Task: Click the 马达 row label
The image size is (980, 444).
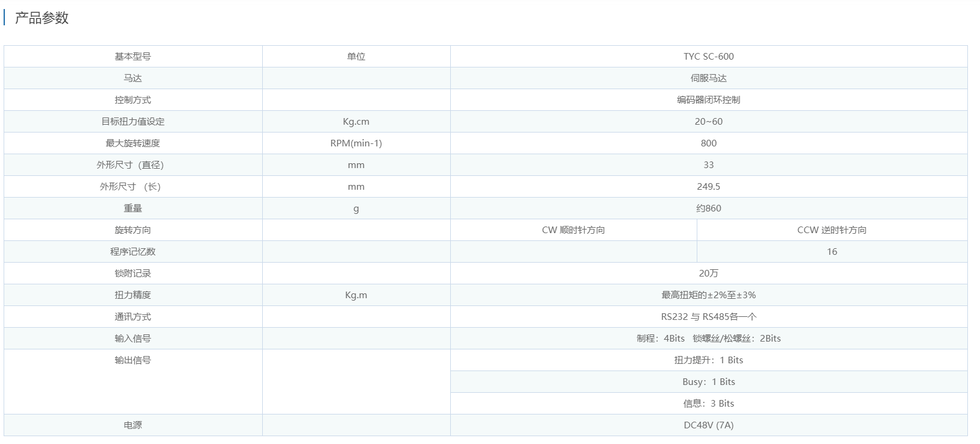Action: [133, 78]
